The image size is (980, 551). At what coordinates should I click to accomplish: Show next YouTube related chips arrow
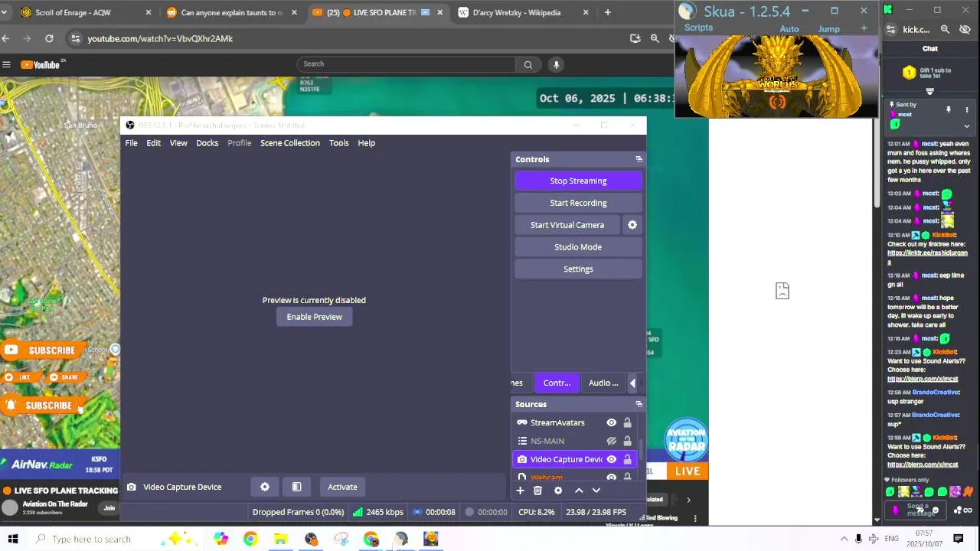(688, 500)
